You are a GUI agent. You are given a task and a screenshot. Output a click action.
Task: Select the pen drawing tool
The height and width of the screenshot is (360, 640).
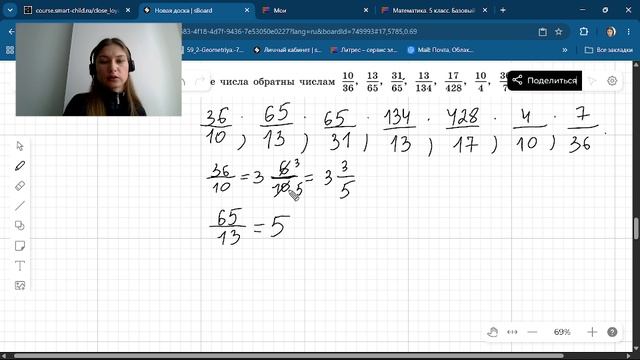[x=20, y=166]
